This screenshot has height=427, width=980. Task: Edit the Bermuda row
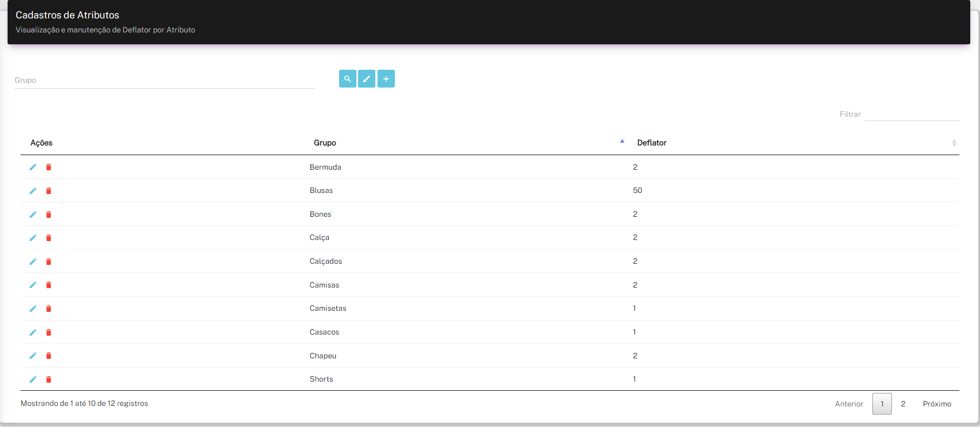pyautogui.click(x=33, y=167)
